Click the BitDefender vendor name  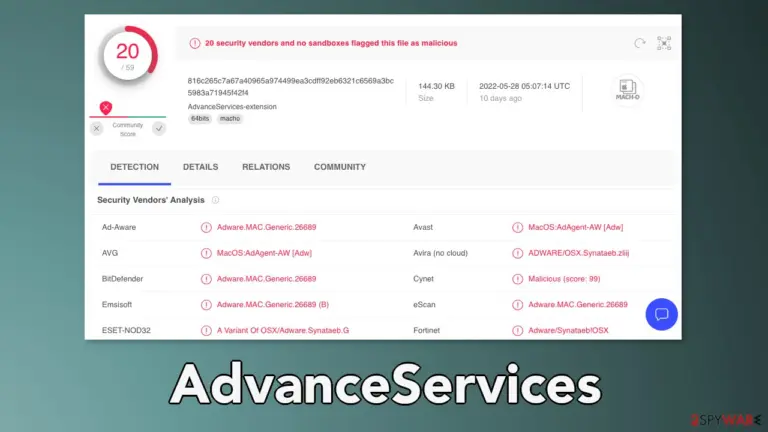122,279
